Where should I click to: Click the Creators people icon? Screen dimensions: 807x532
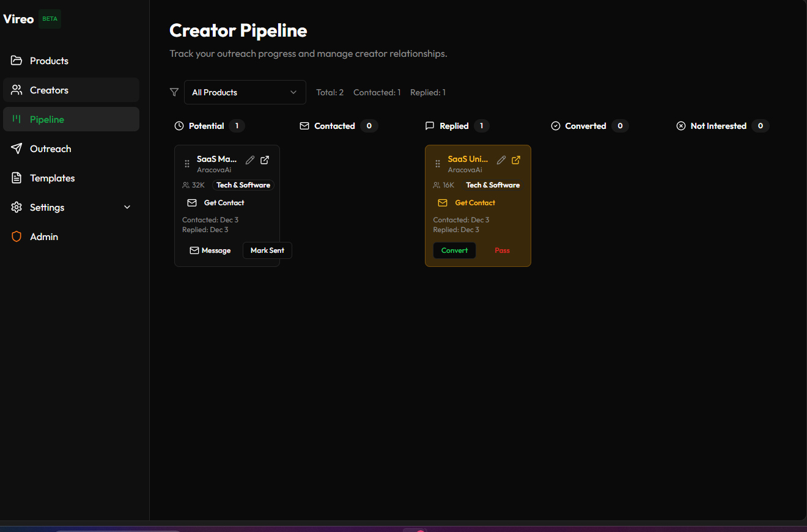(17, 90)
